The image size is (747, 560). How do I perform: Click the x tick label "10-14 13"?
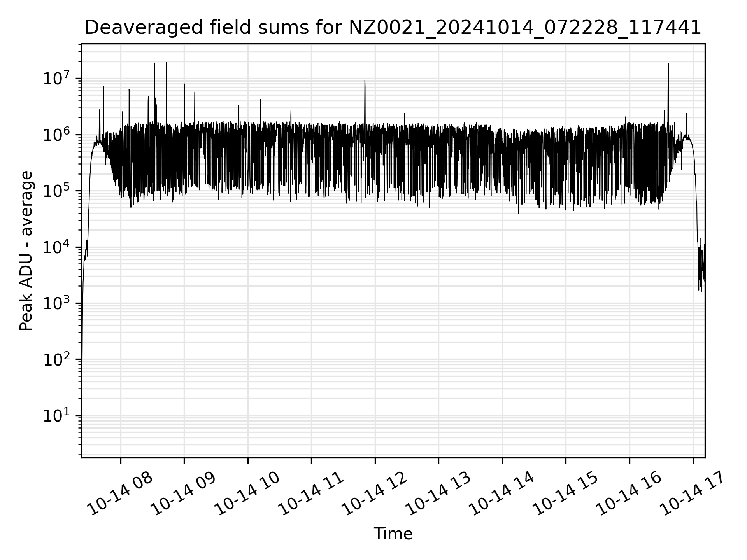(438, 493)
